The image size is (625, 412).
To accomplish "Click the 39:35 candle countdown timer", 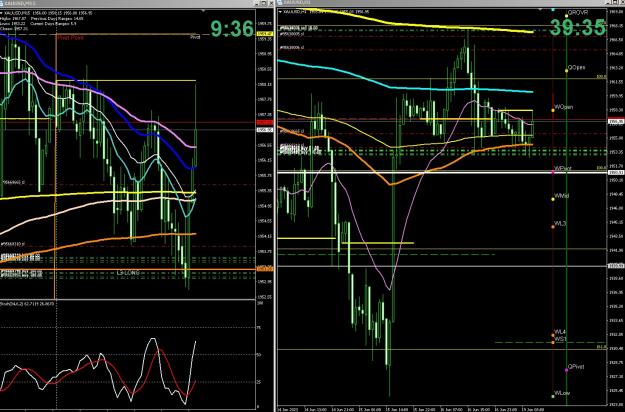I will click(578, 27).
